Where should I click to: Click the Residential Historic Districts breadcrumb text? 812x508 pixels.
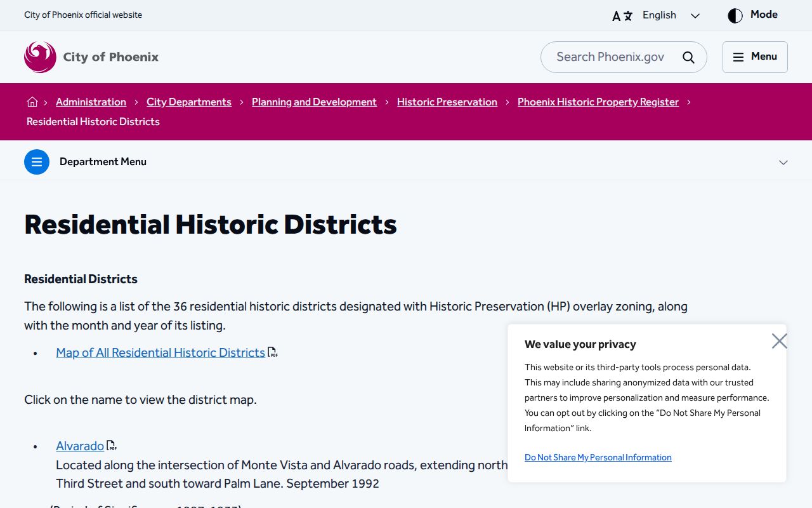point(93,121)
